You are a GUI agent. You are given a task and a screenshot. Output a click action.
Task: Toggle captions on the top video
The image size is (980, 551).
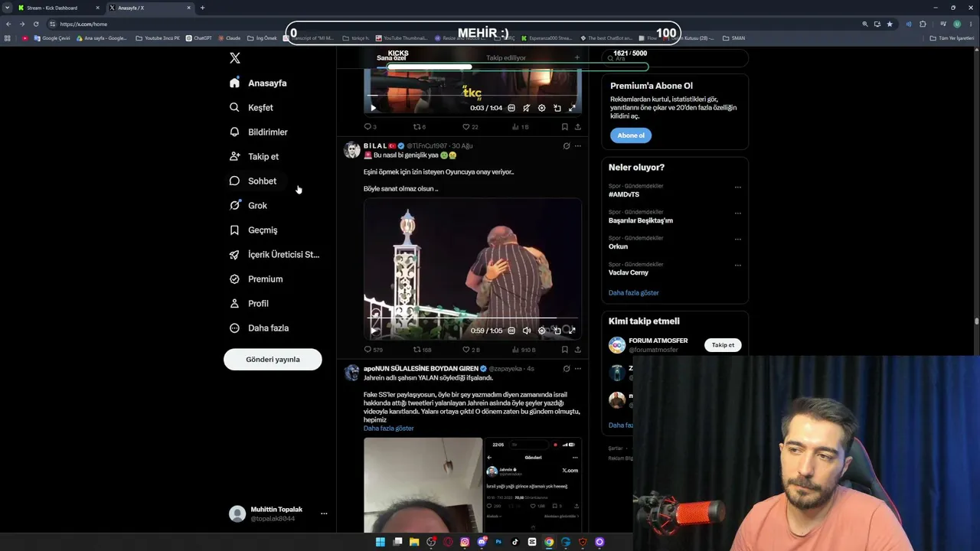coord(511,108)
